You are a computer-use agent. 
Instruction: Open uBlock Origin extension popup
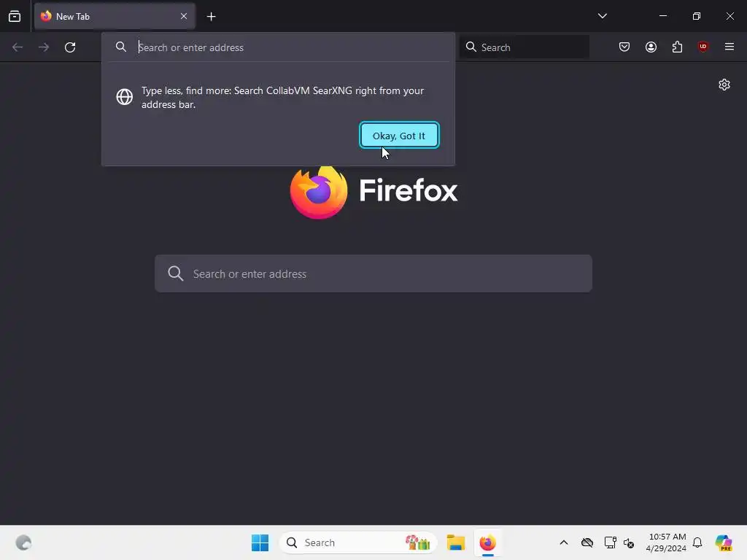(x=703, y=47)
